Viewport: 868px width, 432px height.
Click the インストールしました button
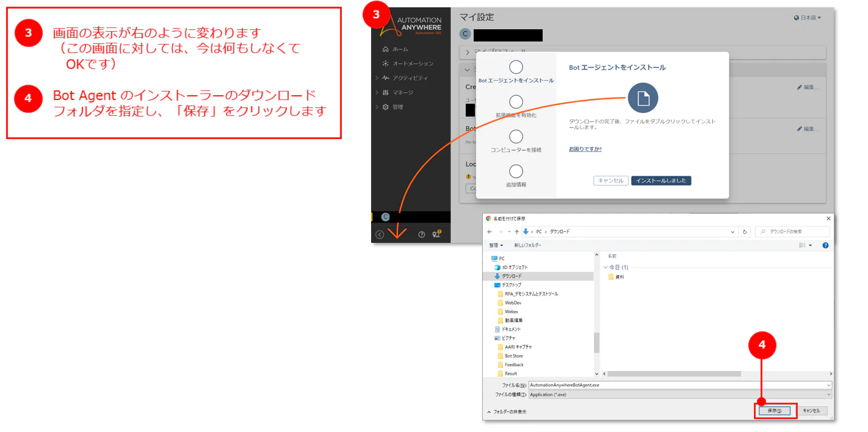pos(661,181)
